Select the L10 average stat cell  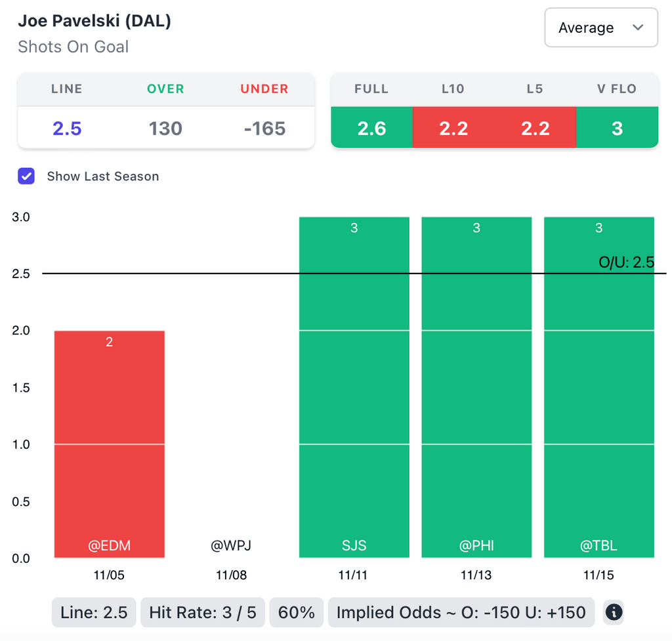[x=453, y=128]
